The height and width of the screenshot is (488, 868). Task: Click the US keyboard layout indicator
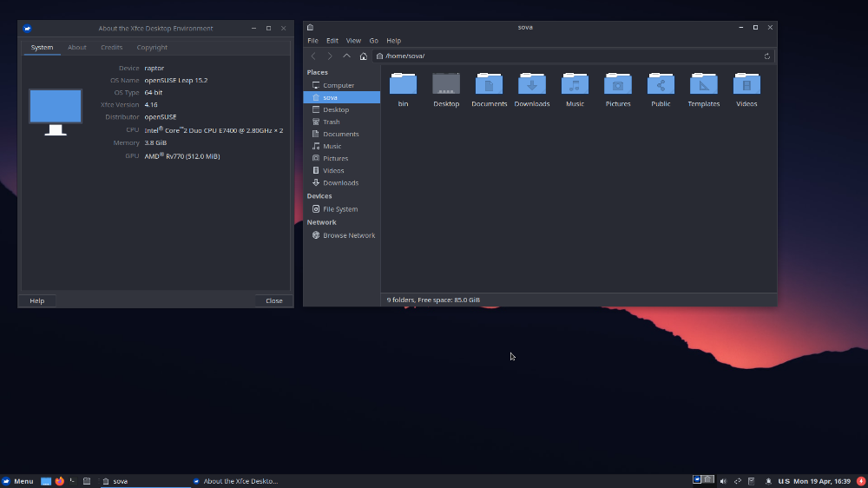click(x=784, y=481)
